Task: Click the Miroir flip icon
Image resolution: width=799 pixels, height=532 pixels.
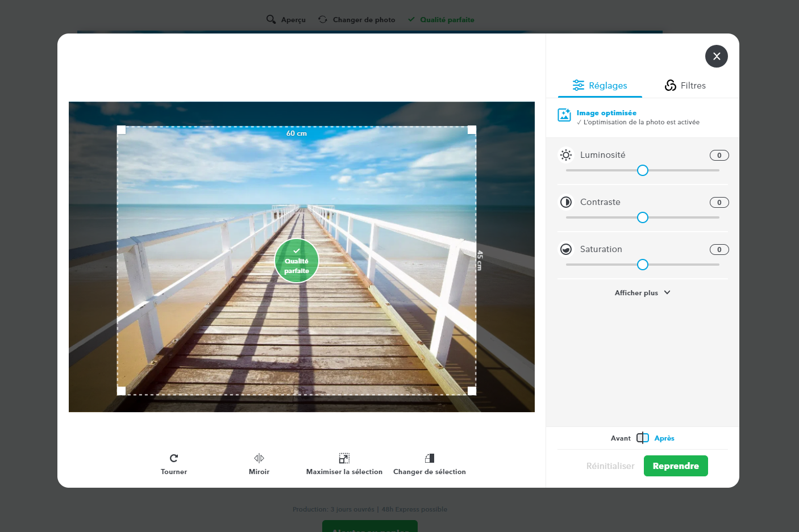Action: coord(259,458)
